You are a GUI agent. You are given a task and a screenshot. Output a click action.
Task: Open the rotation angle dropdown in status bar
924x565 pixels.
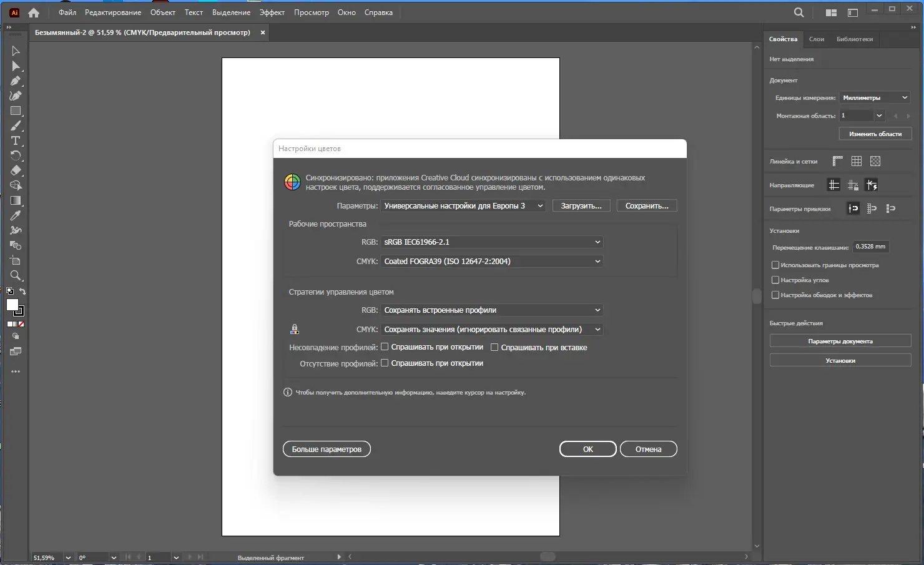pyautogui.click(x=114, y=558)
